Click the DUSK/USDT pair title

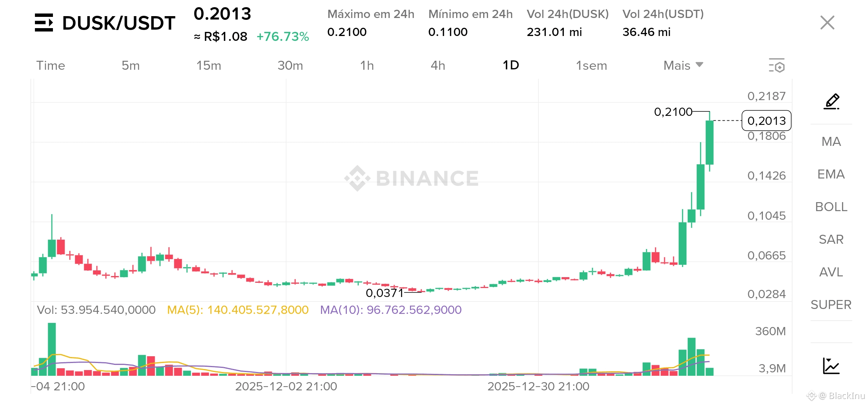point(119,23)
